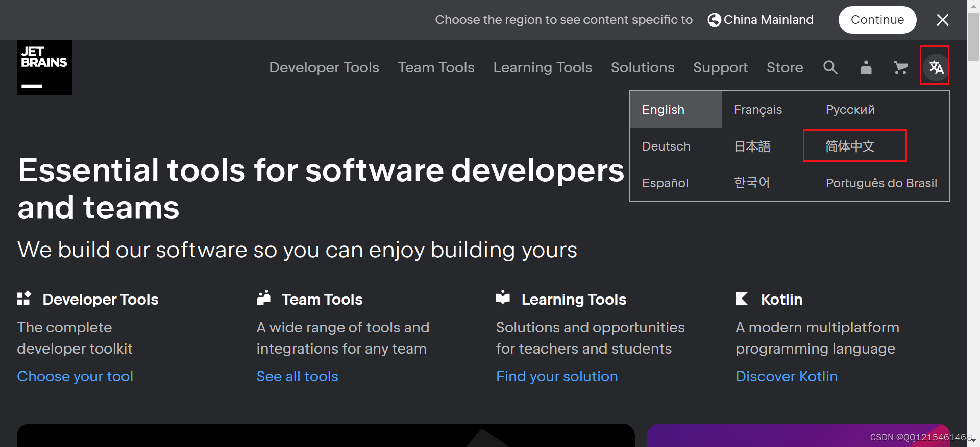Follow the Discover Kotlin link
Image resolution: width=980 pixels, height=447 pixels.
(x=787, y=377)
